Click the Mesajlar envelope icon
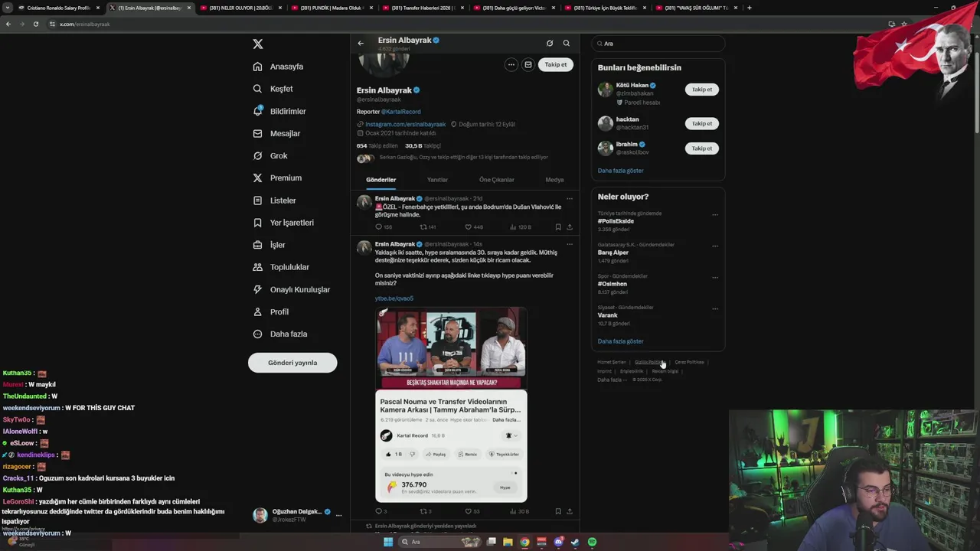 (x=258, y=133)
